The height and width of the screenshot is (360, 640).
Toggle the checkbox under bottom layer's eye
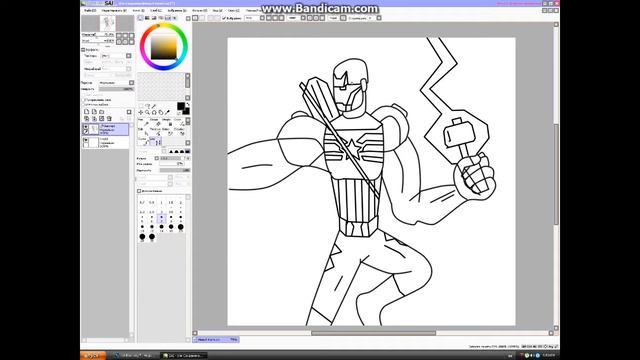click(x=86, y=145)
